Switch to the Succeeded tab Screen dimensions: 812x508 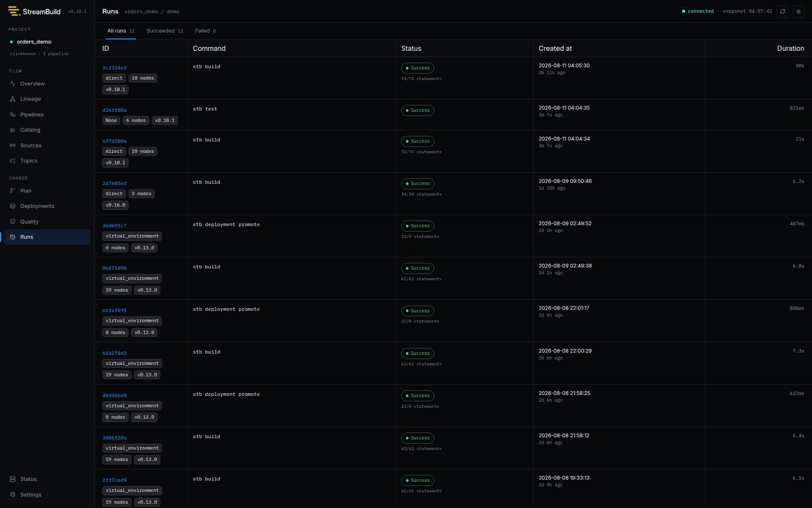[165, 31]
